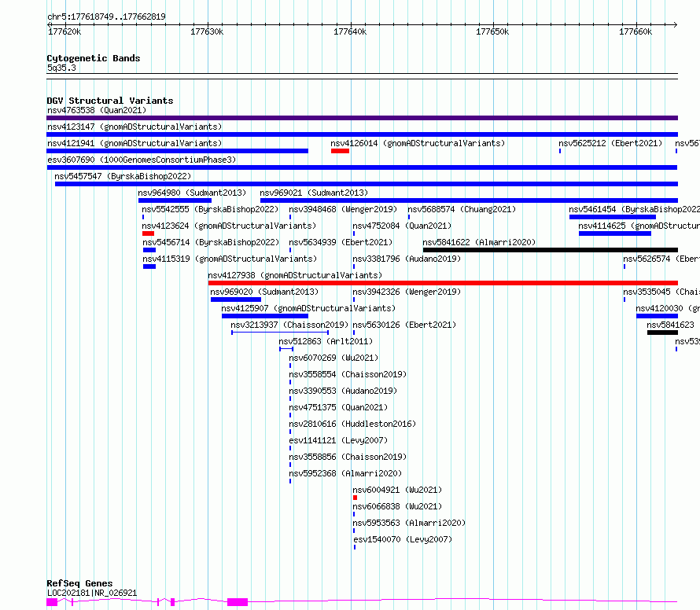Click the nsv3213937 thin interval line
The image size is (700, 610).
[280, 333]
